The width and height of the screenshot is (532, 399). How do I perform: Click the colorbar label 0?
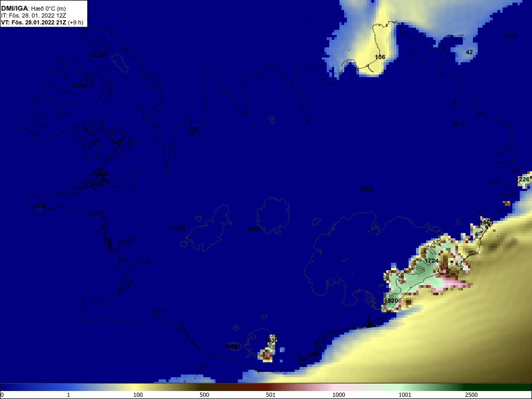pyautogui.click(x=2, y=395)
